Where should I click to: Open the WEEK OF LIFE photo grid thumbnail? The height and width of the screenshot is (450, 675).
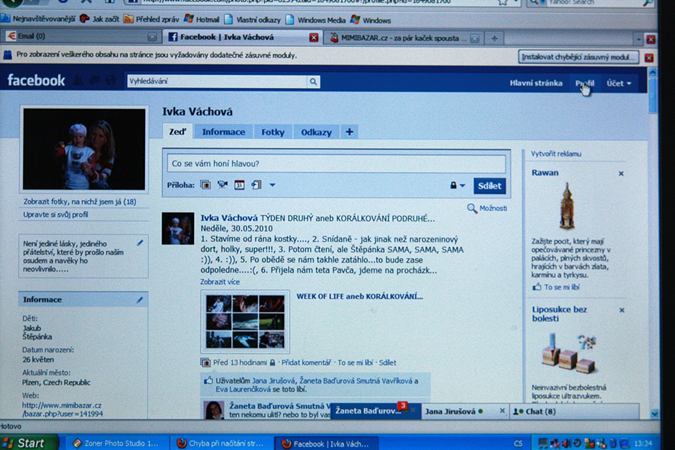tap(245, 321)
